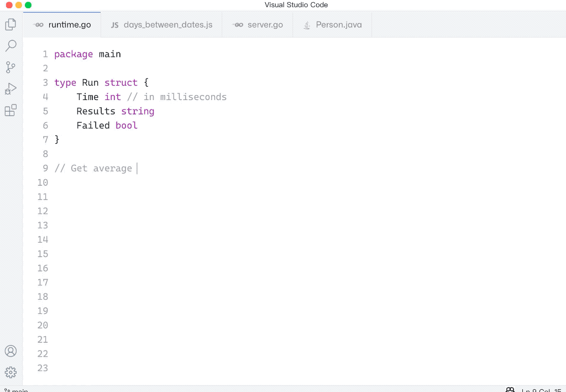The width and height of the screenshot is (566, 392).
Task: Open the Extensions view
Action: coord(11,110)
